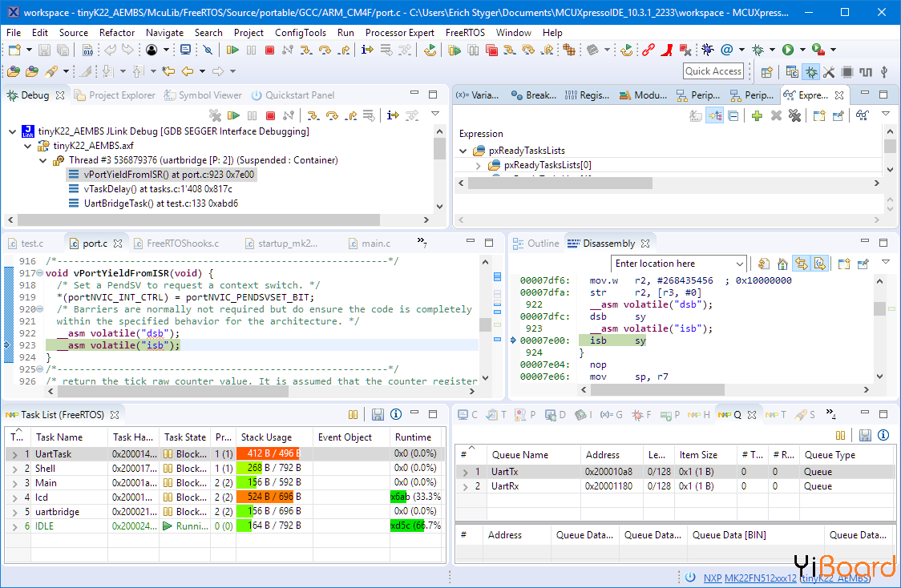This screenshot has width=901, height=588.
Task: Expand the IDLE task row
Action: coord(14,526)
